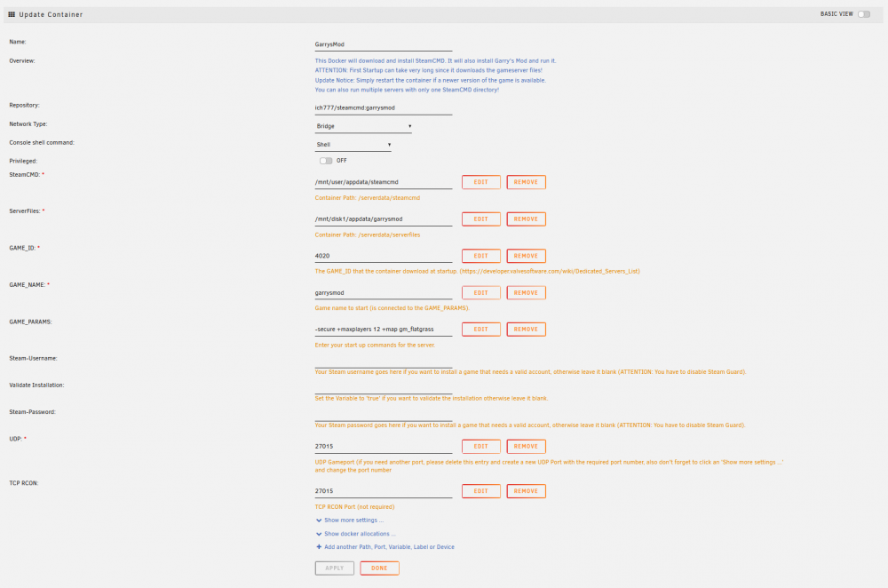888x588 pixels.
Task: Remove the GAME_PARAMS variable
Action: click(526, 330)
